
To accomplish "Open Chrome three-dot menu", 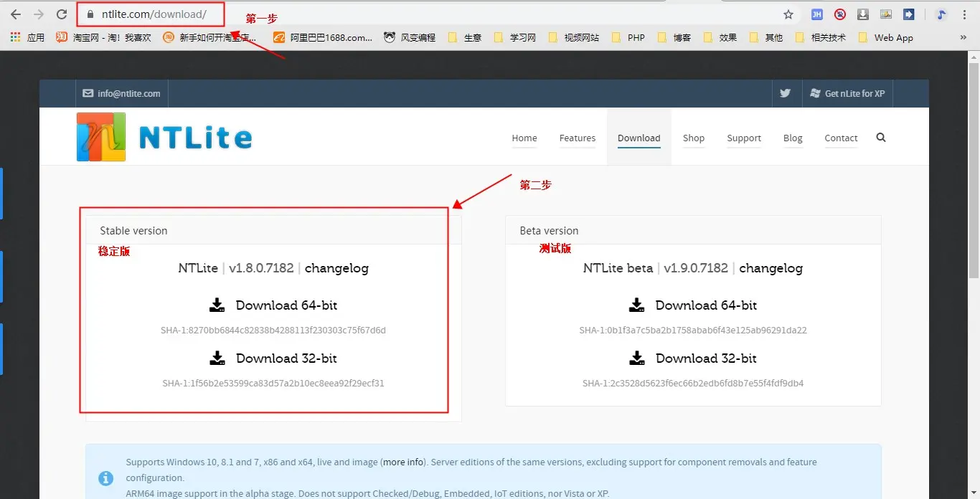I will (x=964, y=14).
